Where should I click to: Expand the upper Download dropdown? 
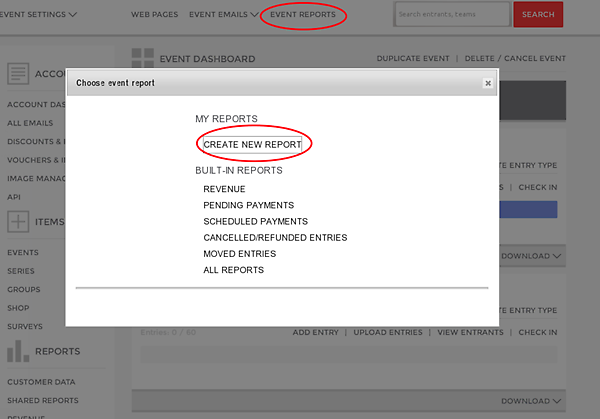(531, 256)
